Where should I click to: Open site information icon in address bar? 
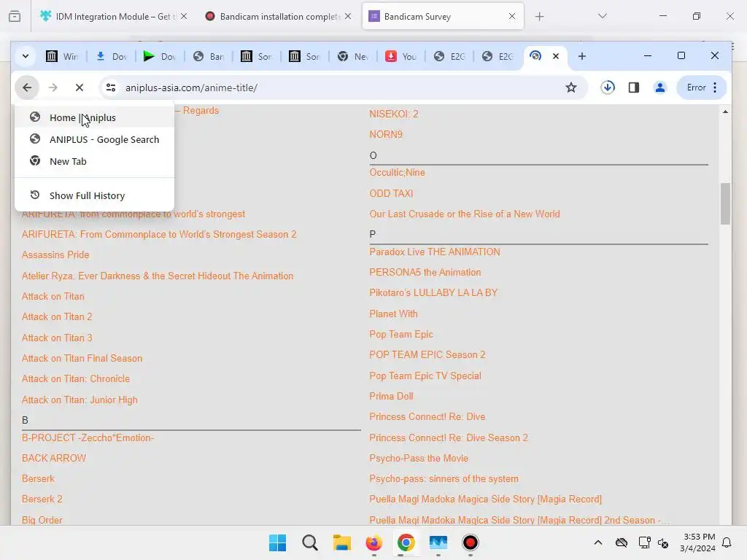111,87
